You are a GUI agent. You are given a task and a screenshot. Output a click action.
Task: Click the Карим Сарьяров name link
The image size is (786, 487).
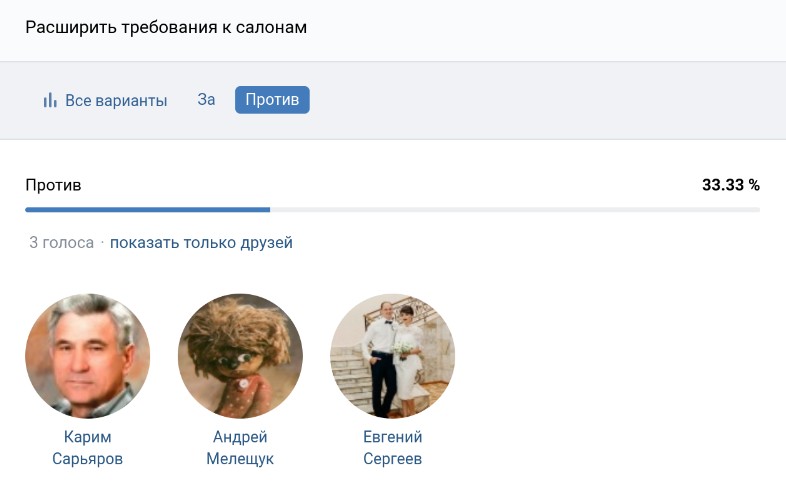(87, 448)
